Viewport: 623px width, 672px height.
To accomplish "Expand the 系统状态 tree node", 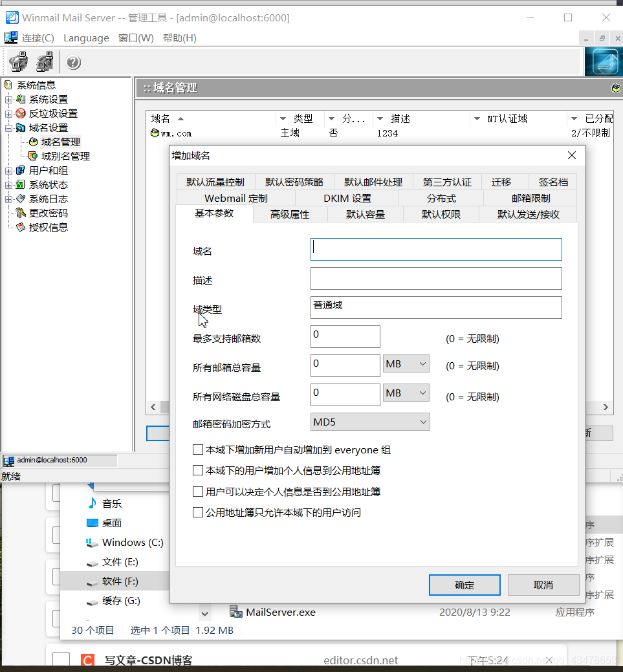I will [x=8, y=185].
